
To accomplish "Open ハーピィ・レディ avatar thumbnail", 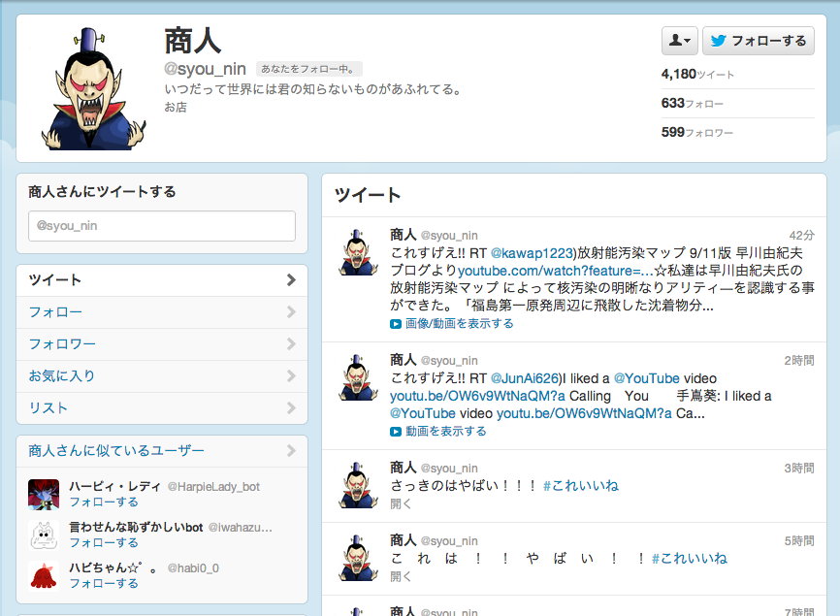I will pos(44,495).
